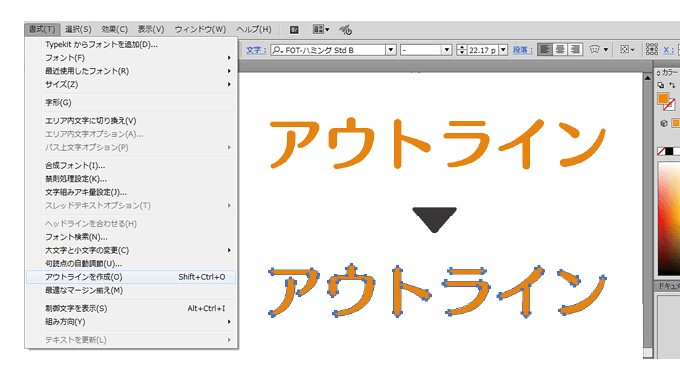Align paragraph text left
This screenshot has height=370, width=680.
click(x=545, y=49)
